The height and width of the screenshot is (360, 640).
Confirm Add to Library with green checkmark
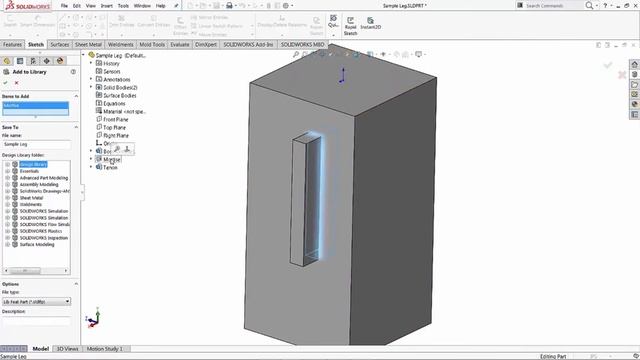coord(5,83)
